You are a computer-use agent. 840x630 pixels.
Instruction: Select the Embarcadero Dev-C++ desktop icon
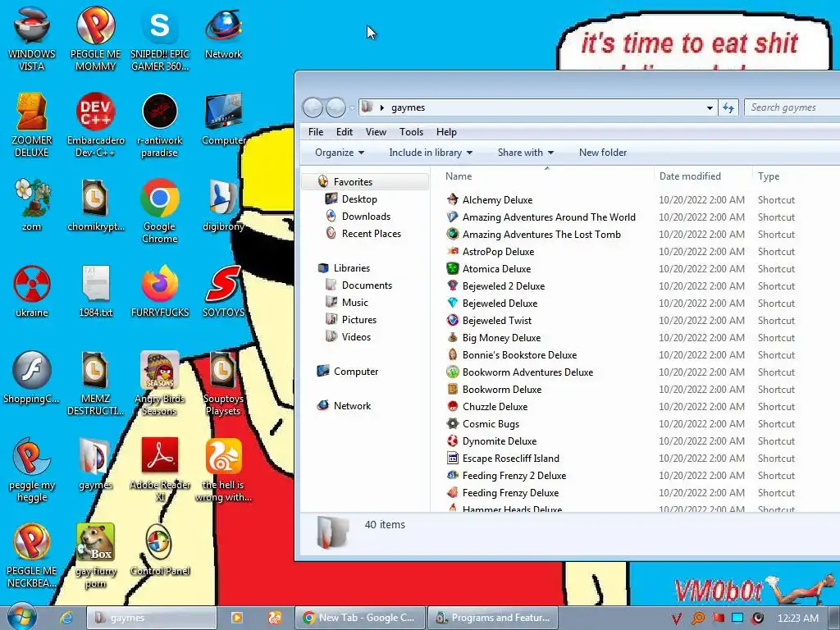point(95,125)
